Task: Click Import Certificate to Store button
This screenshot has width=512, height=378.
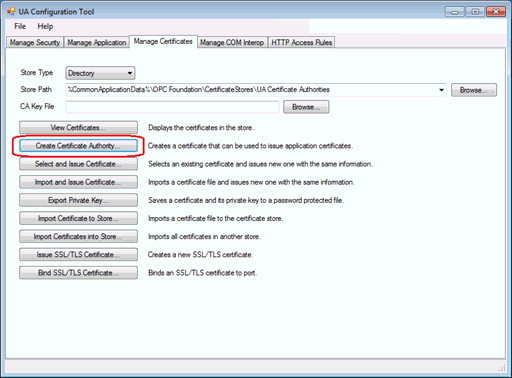Action: (x=78, y=219)
